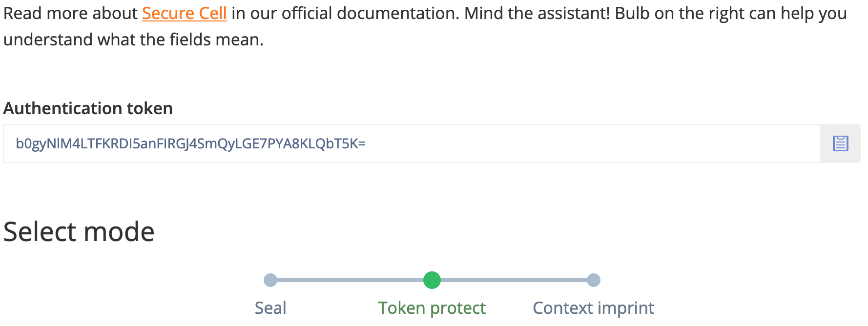Click the slider track near Context imprint
Image resolution: width=868 pixels, height=326 pixels.
click(537, 280)
